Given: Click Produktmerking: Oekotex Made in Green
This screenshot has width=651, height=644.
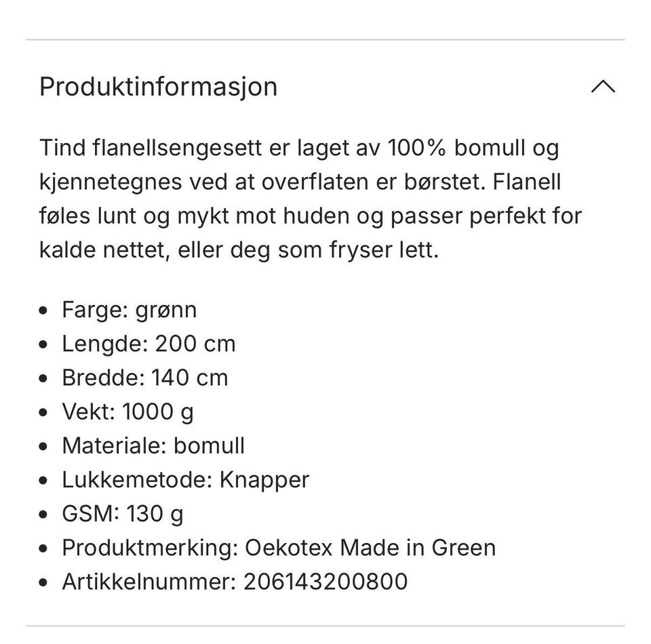Looking at the screenshot, I should tap(279, 548).
